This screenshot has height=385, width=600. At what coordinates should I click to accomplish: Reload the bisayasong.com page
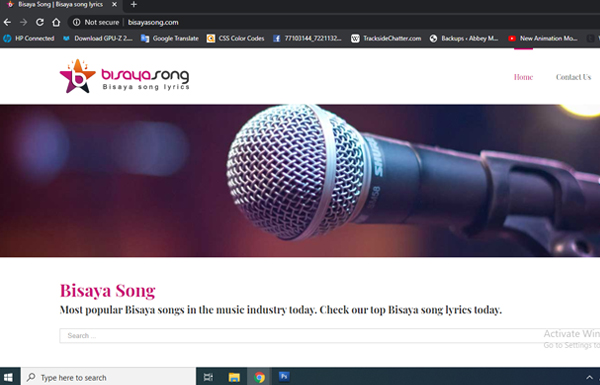(40, 23)
